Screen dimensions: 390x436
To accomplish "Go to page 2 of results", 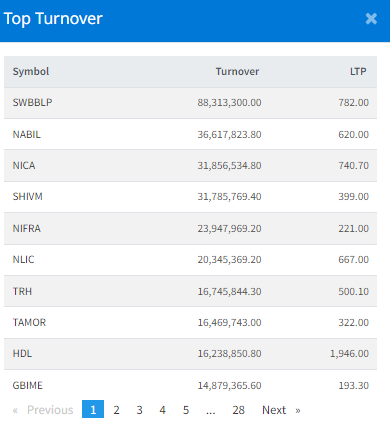I will (x=116, y=410).
